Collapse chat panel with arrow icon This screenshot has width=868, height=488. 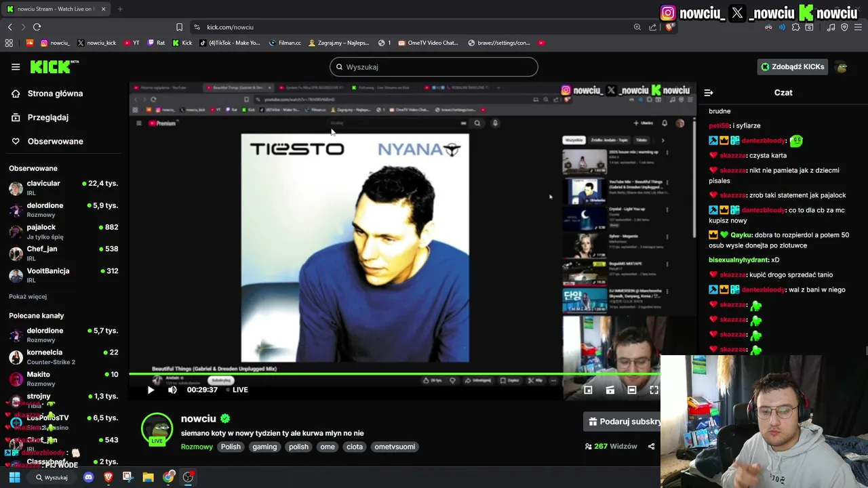pos(709,93)
